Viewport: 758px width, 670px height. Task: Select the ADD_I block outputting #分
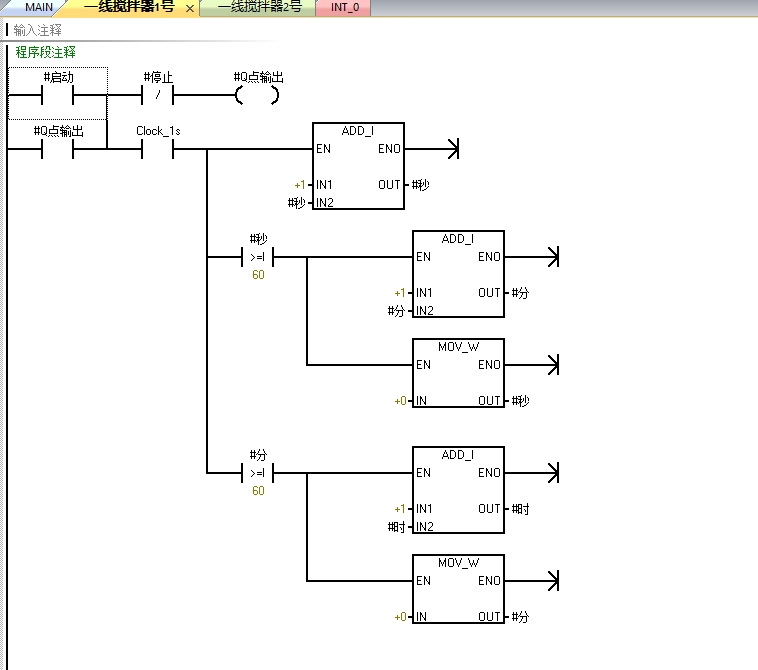point(458,274)
